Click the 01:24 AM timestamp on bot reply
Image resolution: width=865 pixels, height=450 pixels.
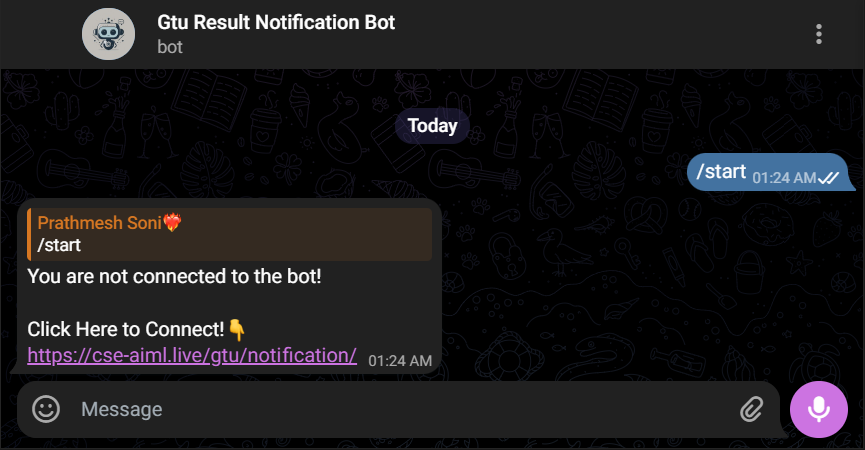click(400, 360)
